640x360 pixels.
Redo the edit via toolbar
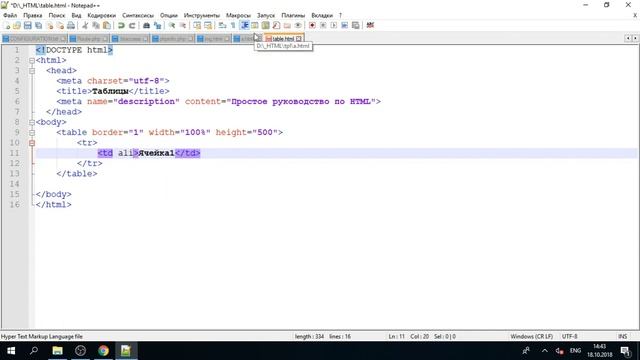tap(132, 25)
